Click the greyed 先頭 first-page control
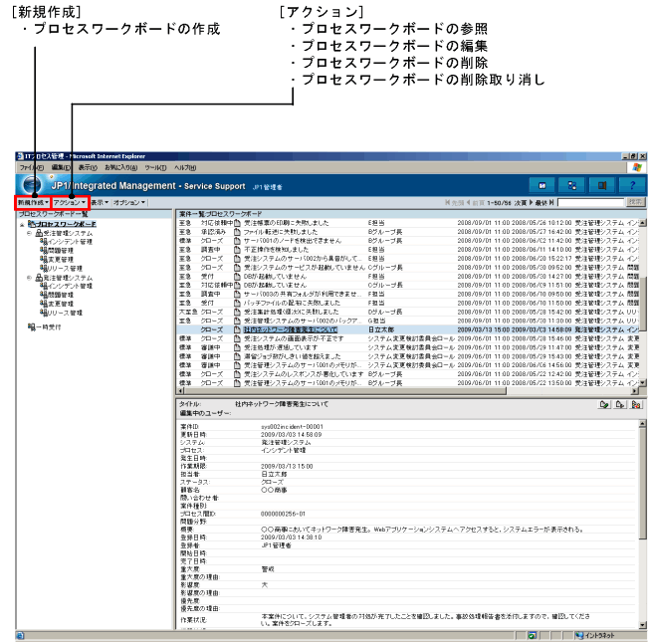Viewport: 649px width, 644px height. tap(455, 203)
